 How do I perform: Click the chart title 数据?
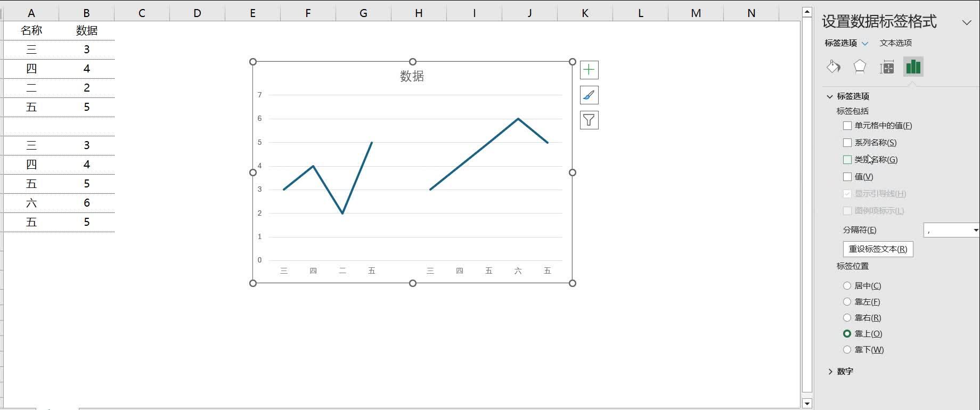pyautogui.click(x=412, y=76)
